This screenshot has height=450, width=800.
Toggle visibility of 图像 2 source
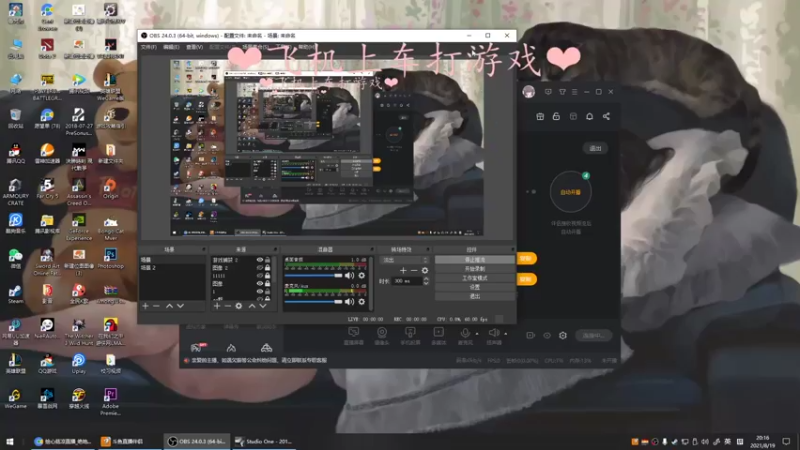260,268
